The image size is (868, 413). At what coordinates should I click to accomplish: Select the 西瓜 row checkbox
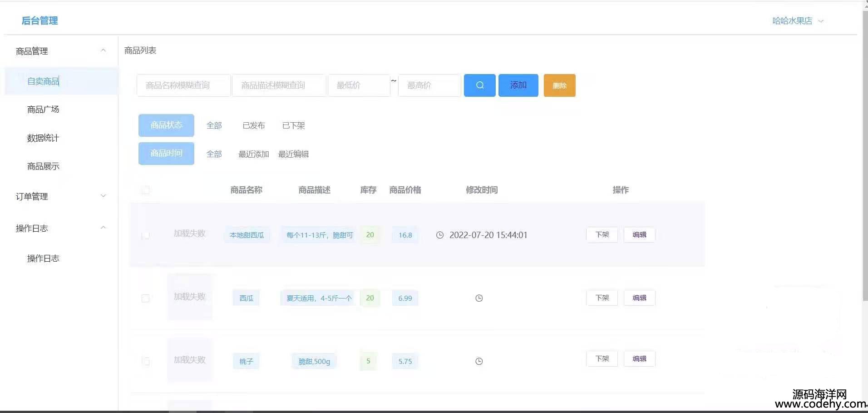pyautogui.click(x=146, y=298)
